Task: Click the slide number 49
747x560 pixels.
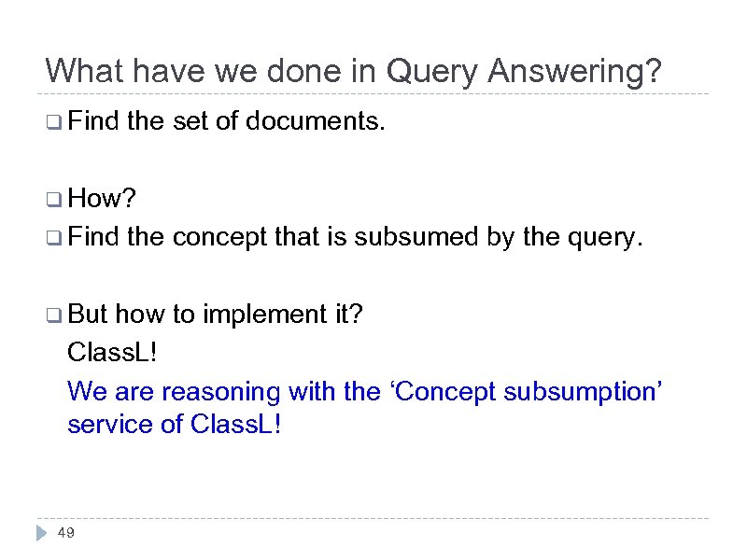Action: [x=65, y=533]
